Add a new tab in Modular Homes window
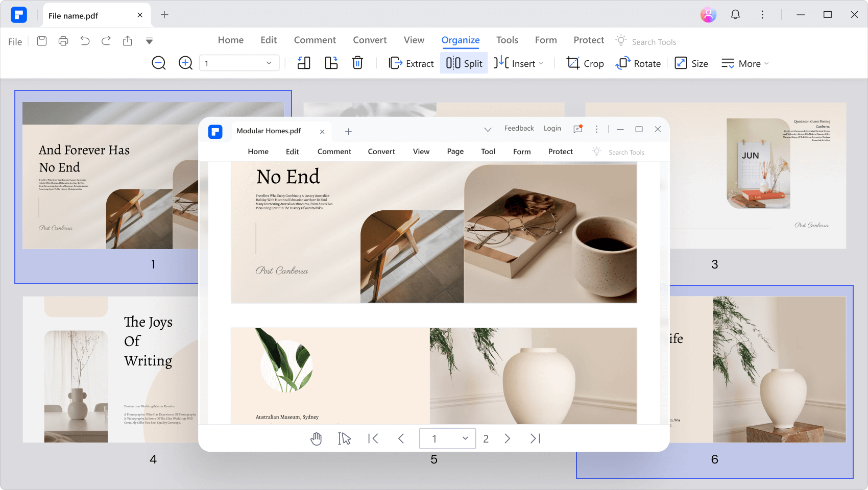The height and width of the screenshot is (490, 868). point(348,132)
